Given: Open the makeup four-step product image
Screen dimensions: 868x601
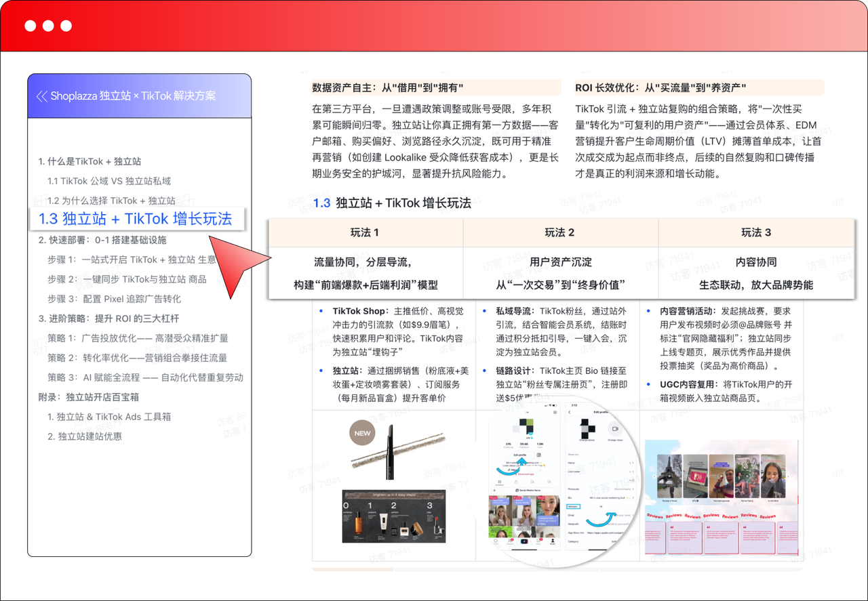Looking at the screenshot, I should (394, 516).
